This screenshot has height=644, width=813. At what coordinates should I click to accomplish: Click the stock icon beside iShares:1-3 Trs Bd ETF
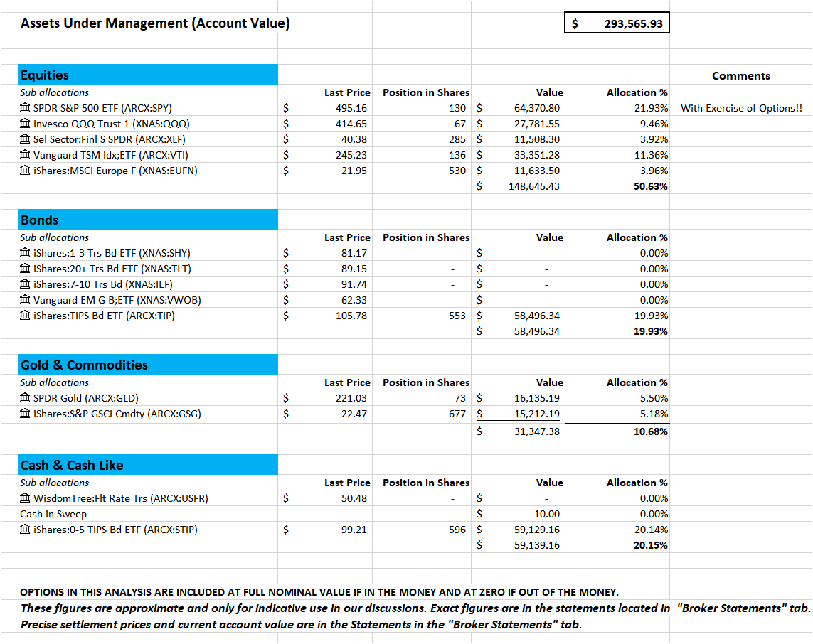pyautogui.click(x=25, y=253)
